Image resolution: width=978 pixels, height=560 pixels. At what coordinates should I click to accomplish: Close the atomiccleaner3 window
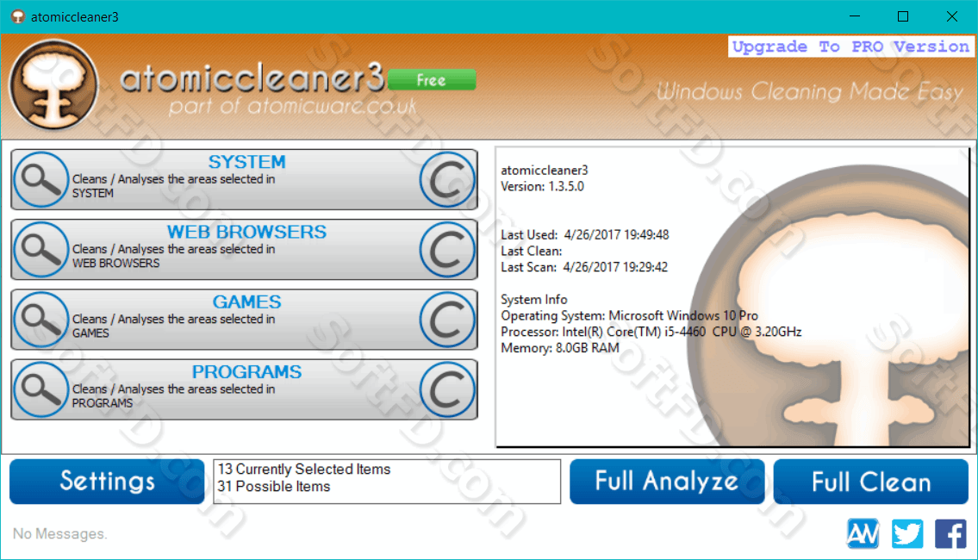tap(952, 17)
